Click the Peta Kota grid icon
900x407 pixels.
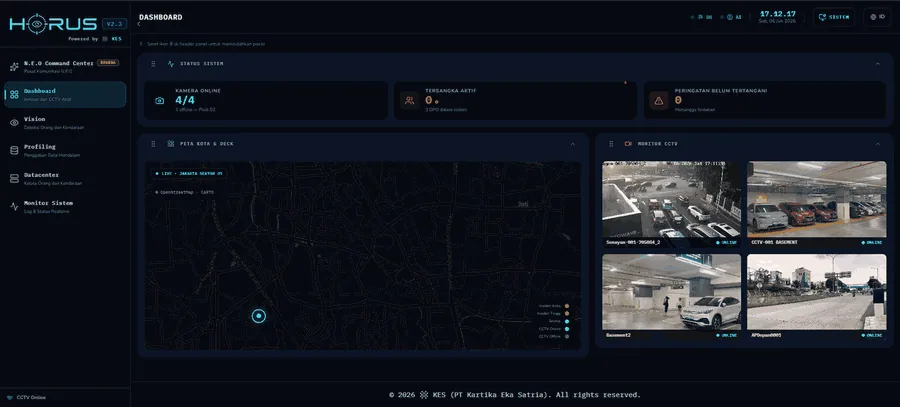(x=170, y=144)
